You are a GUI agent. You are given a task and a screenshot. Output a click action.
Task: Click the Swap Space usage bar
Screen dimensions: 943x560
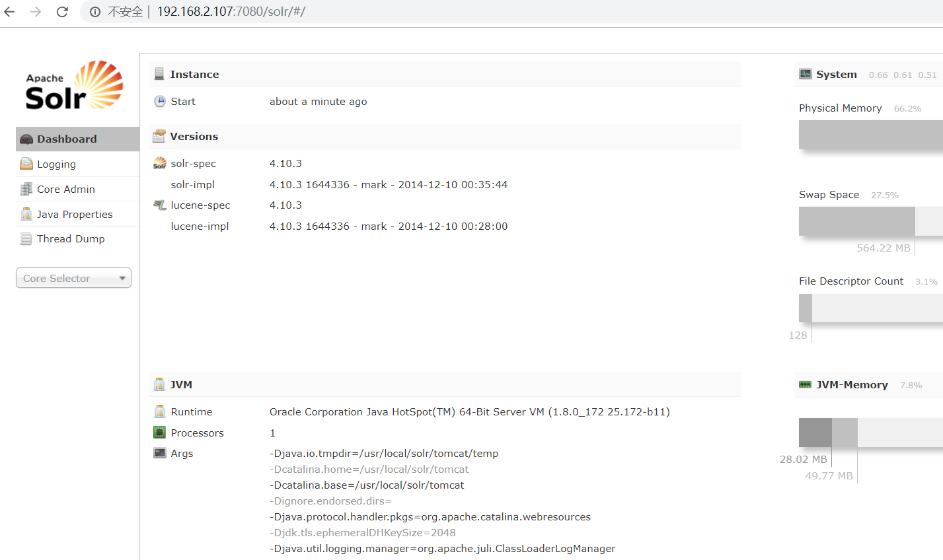coord(871,221)
